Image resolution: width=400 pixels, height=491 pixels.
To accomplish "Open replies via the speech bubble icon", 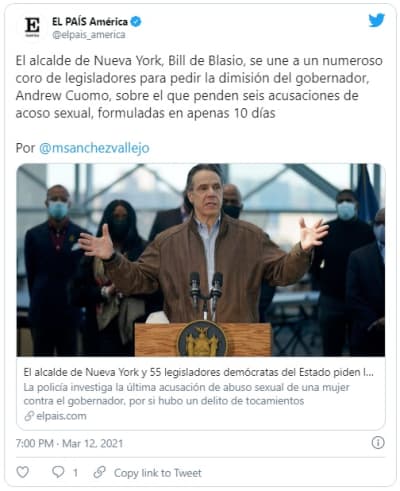I will (58, 472).
